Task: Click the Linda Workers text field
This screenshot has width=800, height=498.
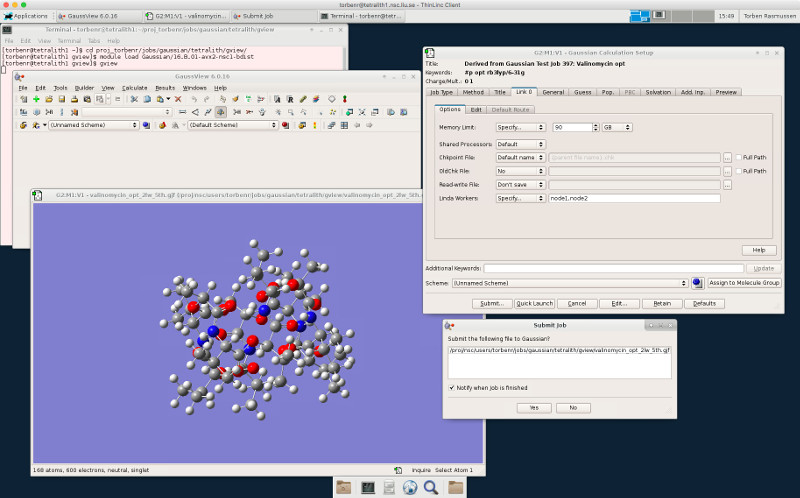Action: (634, 199)
